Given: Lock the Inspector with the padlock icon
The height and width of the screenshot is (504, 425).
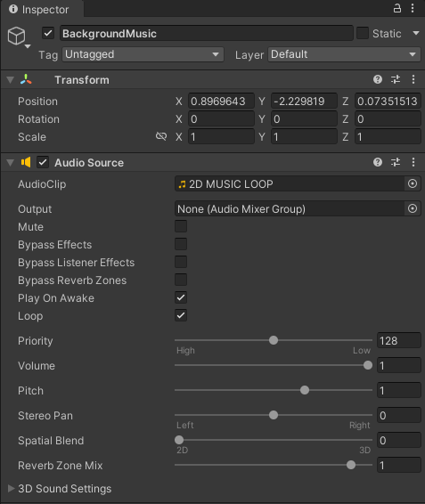Looking at the screenshot, I should 397,8.
